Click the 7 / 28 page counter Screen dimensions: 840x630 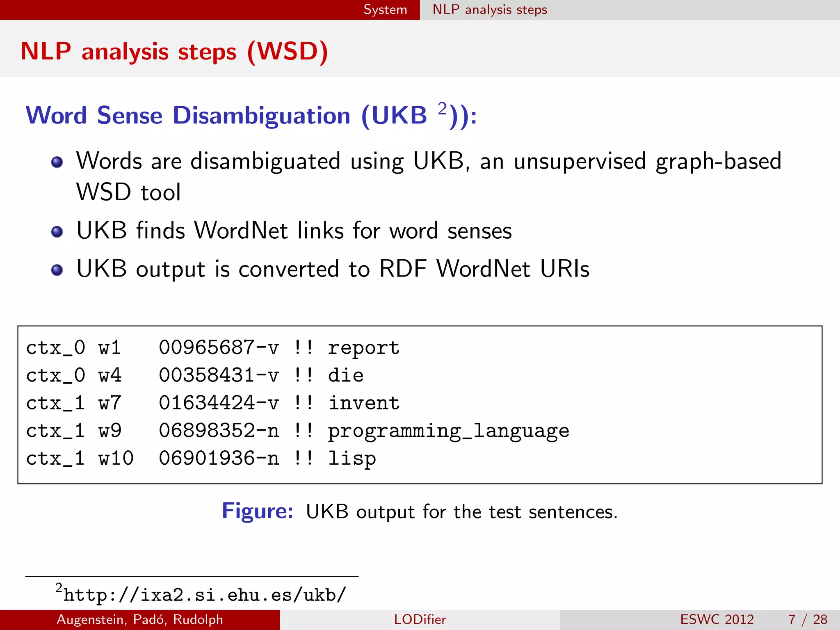808,619
